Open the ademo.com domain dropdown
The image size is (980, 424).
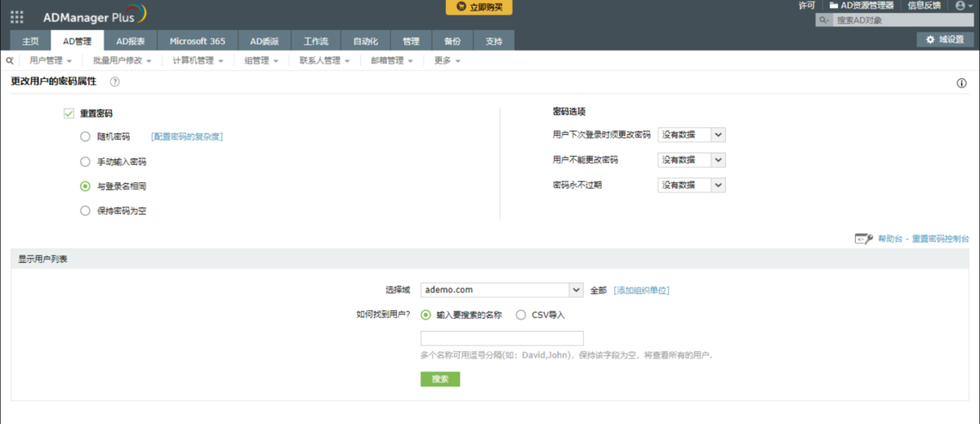[501, 290]
